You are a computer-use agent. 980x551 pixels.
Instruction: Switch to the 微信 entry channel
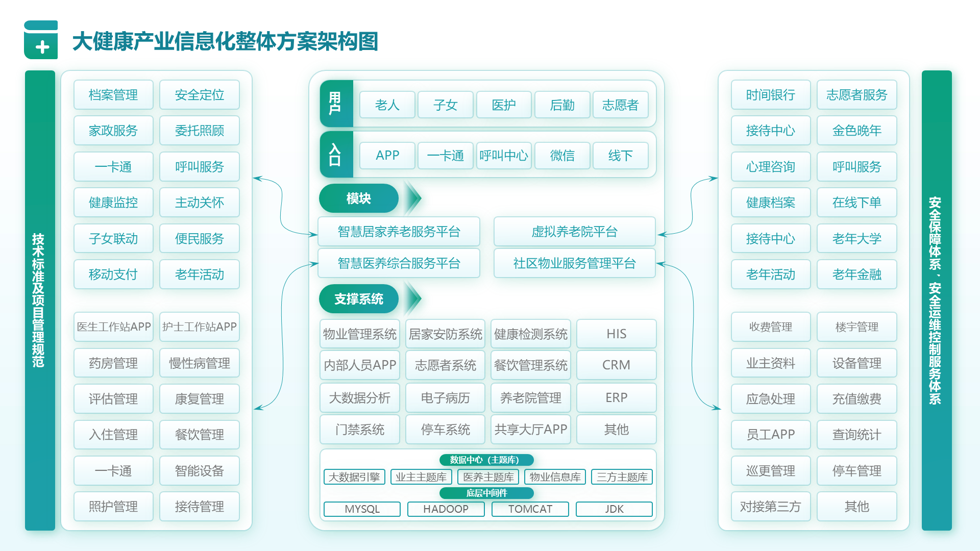[562, 156]
